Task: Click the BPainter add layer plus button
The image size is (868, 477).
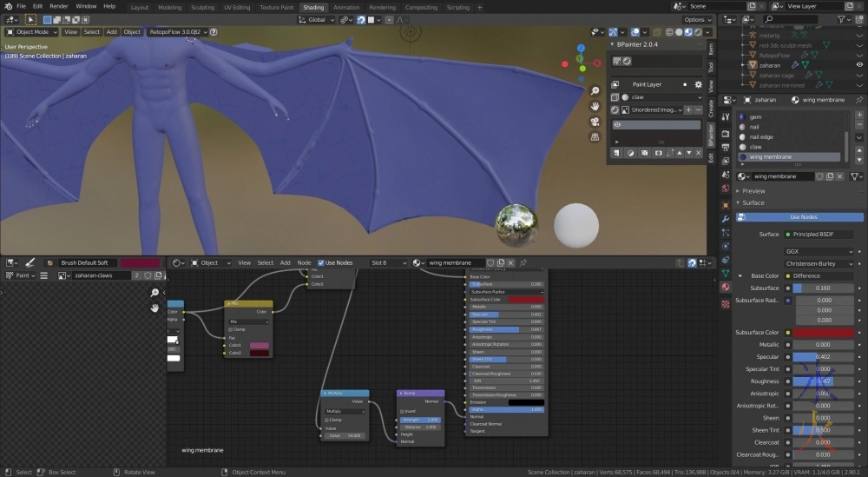Action: pos(687,110)
